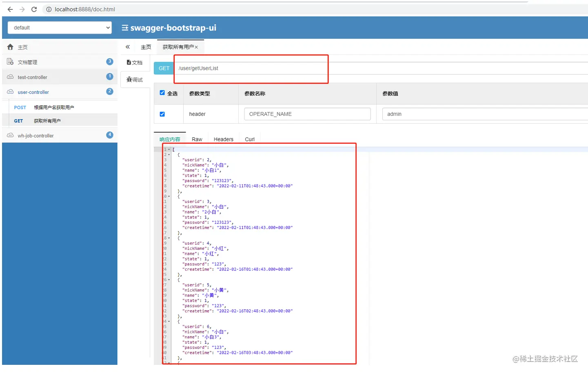The width and height of the screenshot is (588, 373).
Task: Collapse the JSON object before userid 3
Action: point(169,196)
